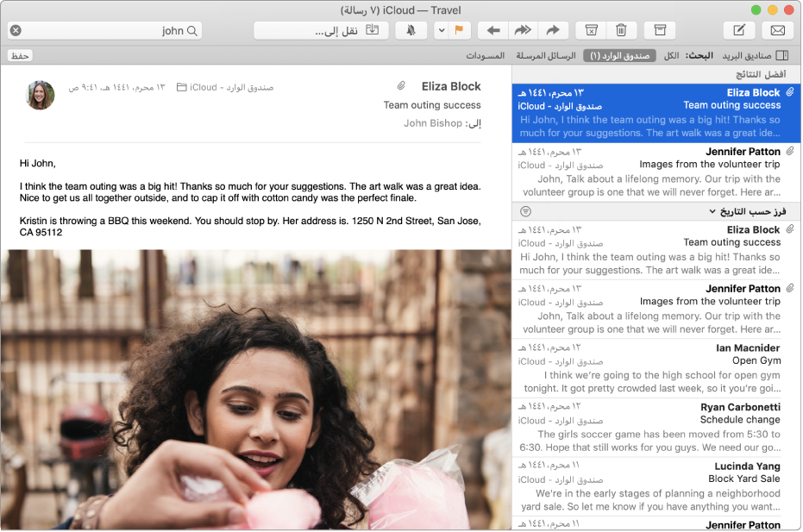This screenshot has width=803, height=532.
Task: Show the mailboxes sidebar panel
Action: [x=782, y=54]
